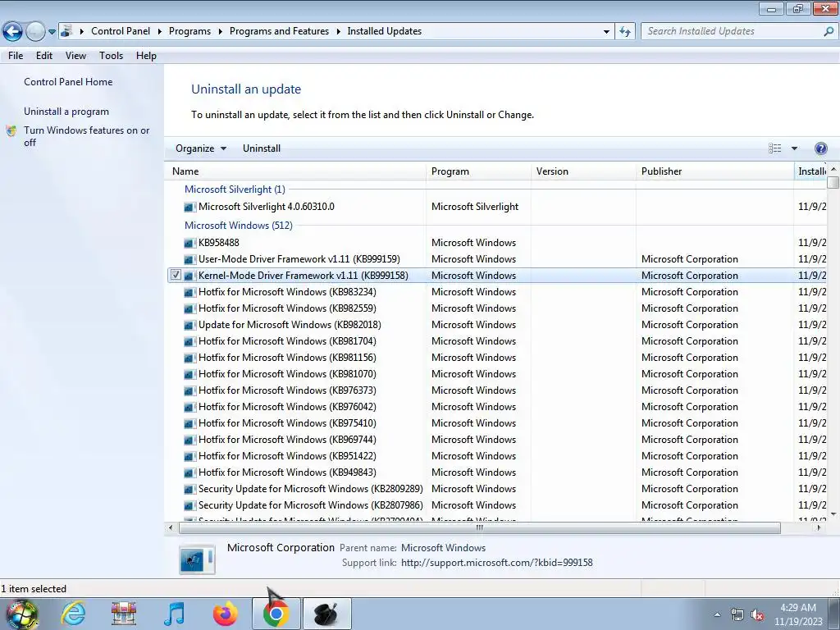This screenshot has height=630, width=840.
Task: Select Hotfix for Microsoft Windows (KB976042)
Action: pyautogui.click(x=287, y=407)
